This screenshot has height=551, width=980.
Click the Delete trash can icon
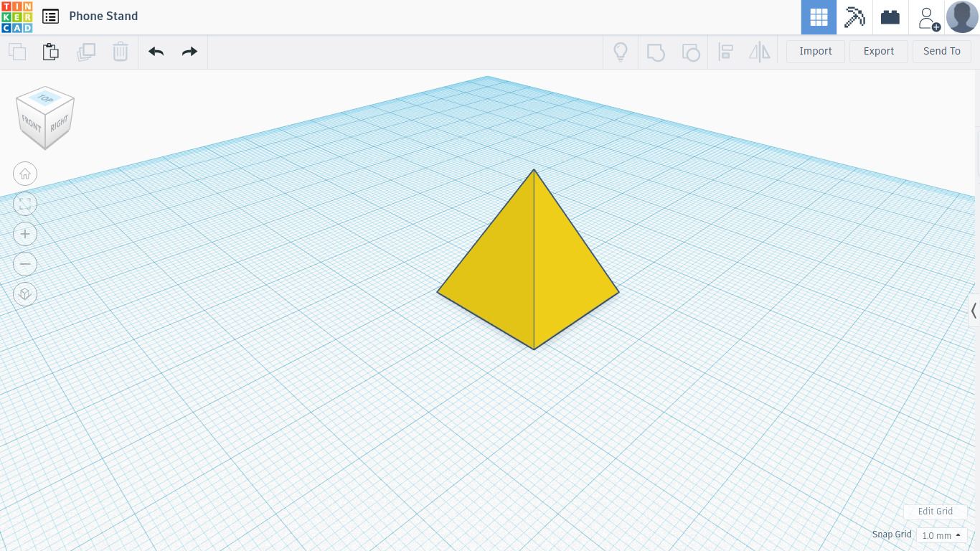[x=121, y=52]
